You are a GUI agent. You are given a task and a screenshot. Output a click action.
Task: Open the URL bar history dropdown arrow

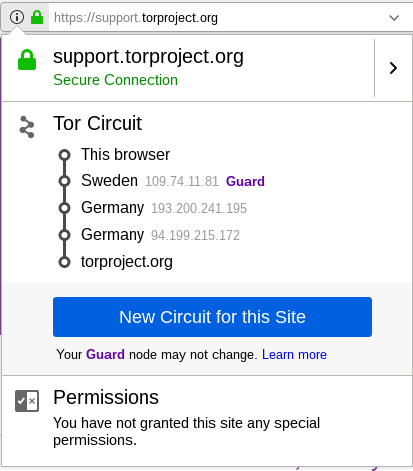394,18
